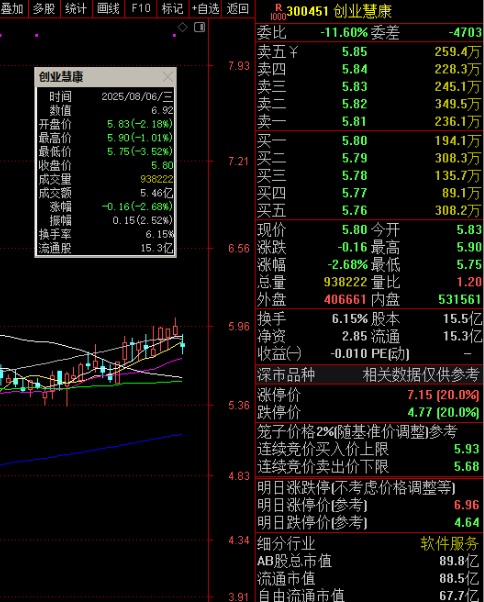
Task: Add stock via +自选 button
Action: pyautogui.click(x=205, y=8)
